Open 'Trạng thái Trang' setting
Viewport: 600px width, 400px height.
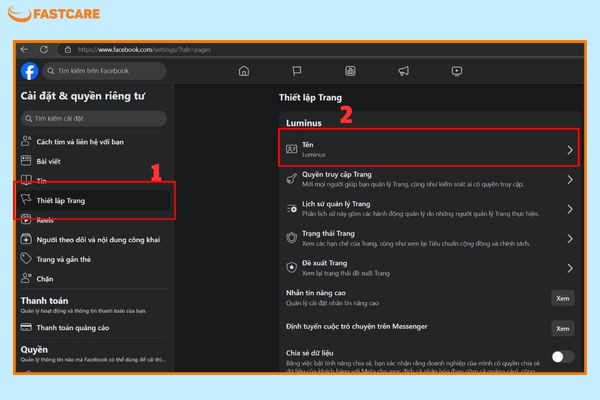(x=429, y=238)
